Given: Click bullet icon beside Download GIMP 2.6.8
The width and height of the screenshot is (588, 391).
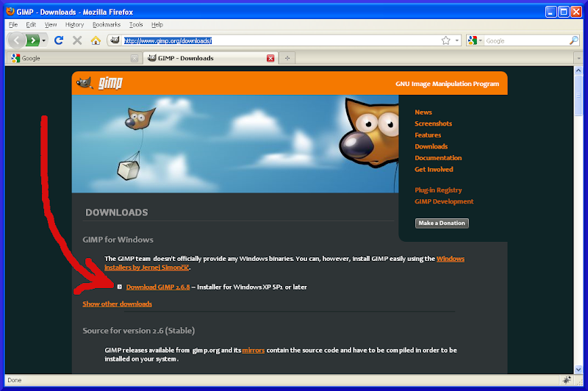Looking at the screenshot, I should [119, 287].
